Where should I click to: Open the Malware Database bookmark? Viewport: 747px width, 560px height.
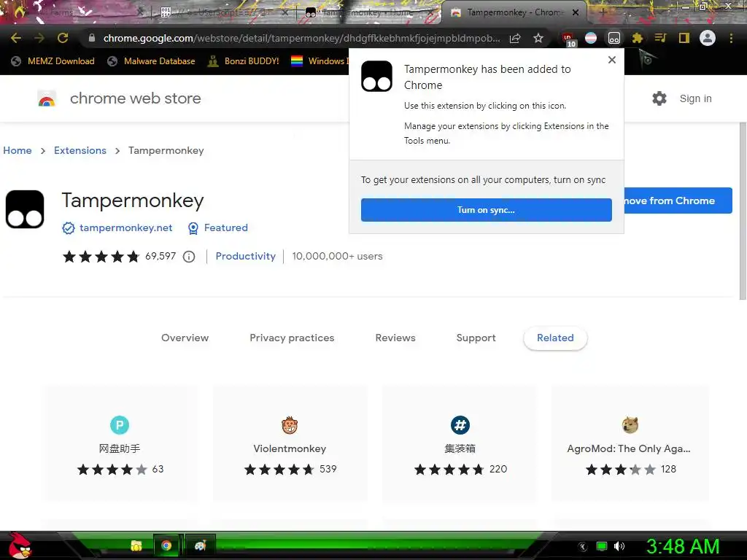[152, 61]
